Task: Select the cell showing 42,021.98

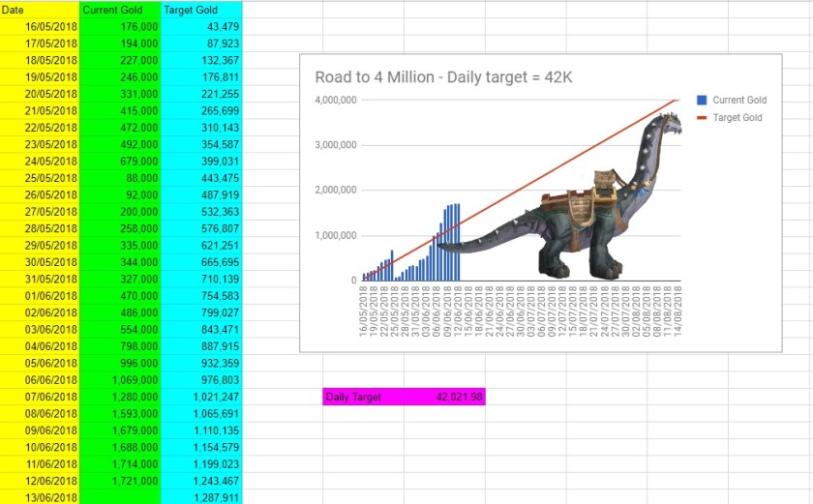Action: click(447, 397)
